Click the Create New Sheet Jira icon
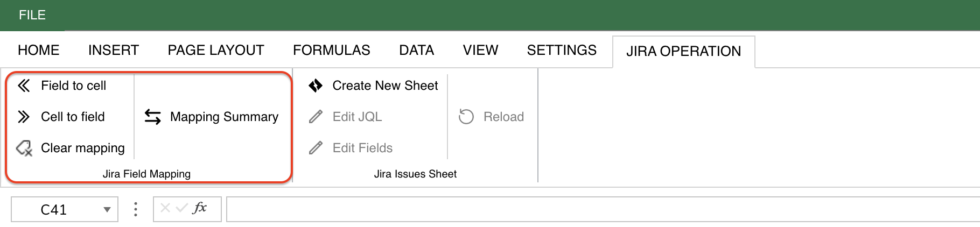 coord(316,86)
